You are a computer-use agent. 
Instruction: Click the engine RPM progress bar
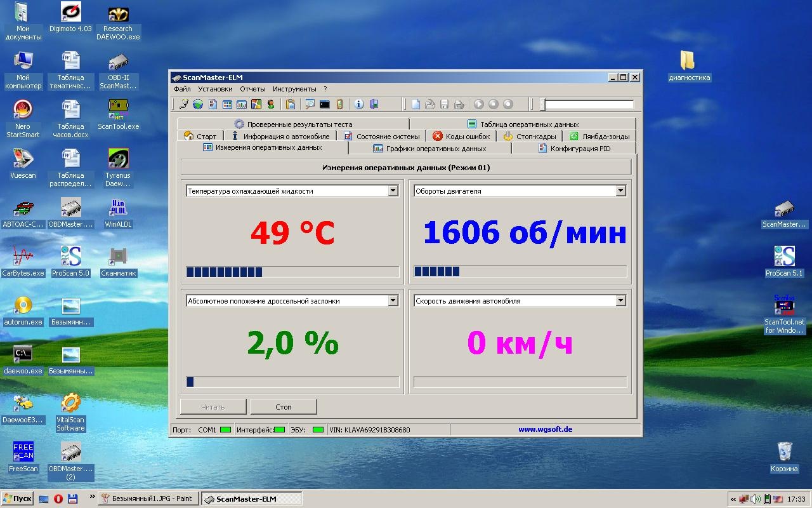click(520, 272)
